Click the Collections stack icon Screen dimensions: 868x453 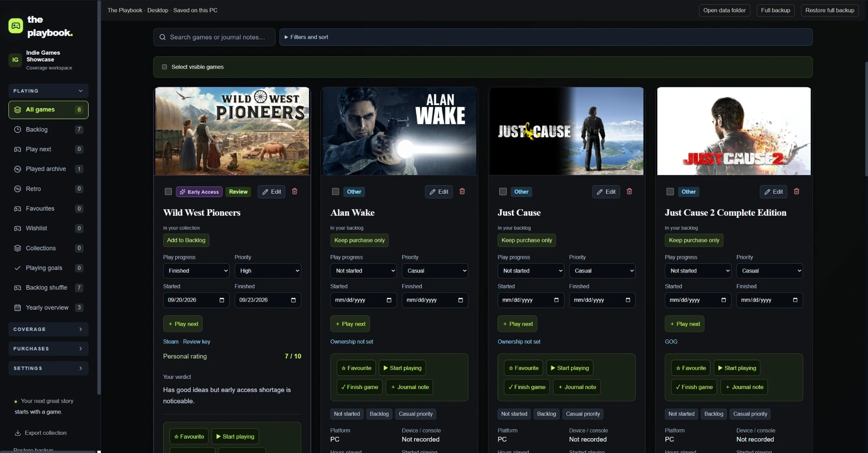17,248
